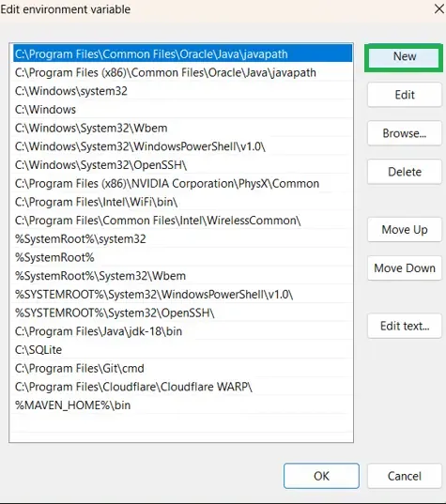Click the Move Down button
The width and height of the screenshot is (446, 504).
(x=405, y=268)
